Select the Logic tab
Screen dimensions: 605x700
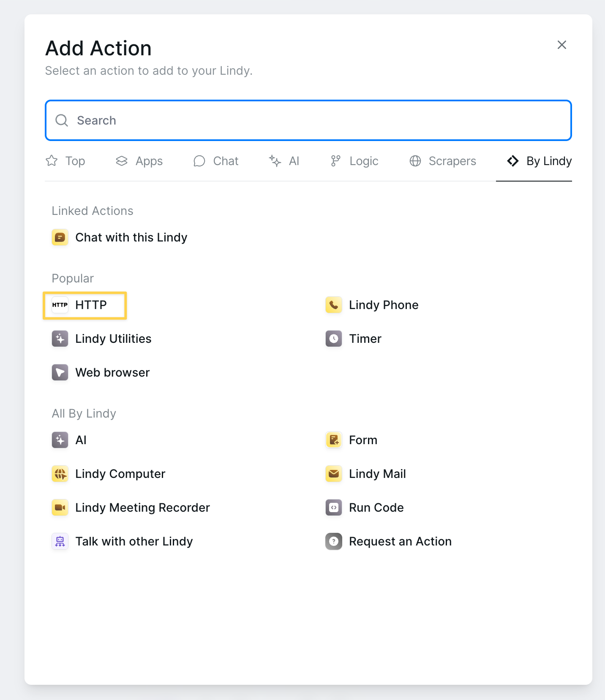pyautogui.click(x=354, y=161)
